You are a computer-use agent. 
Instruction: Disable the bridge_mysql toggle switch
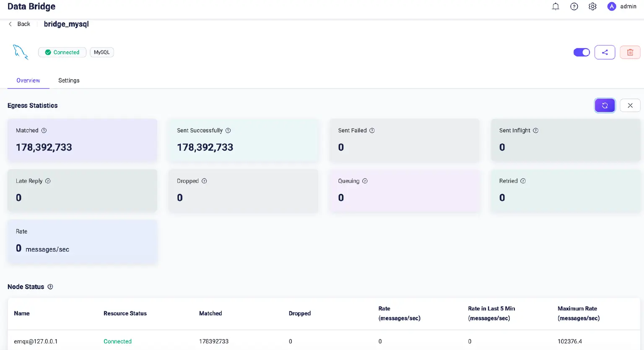pyautogui.click(x=582, y=52)
